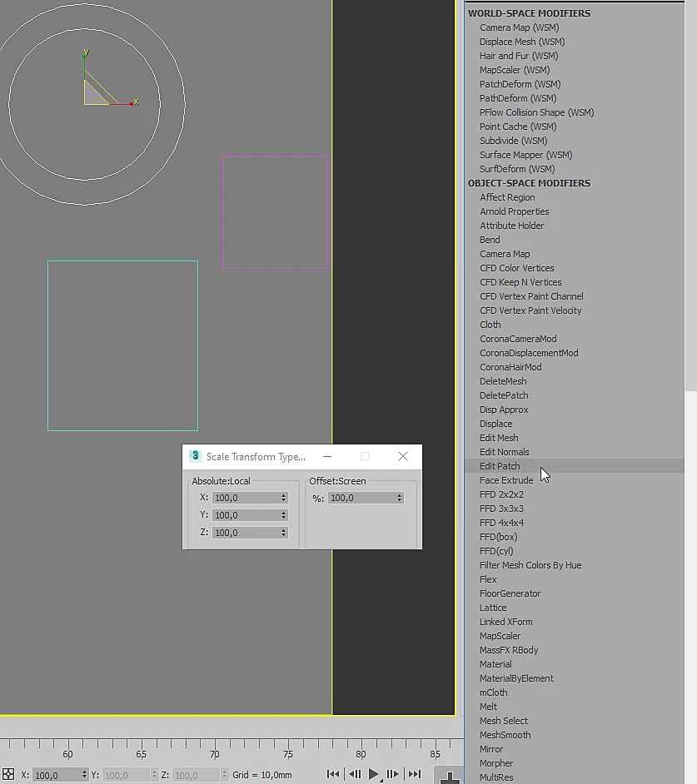This screenshot has height=784, width=697.
Task: Apply the Lattice modifier
Action: tap(493, 608)
